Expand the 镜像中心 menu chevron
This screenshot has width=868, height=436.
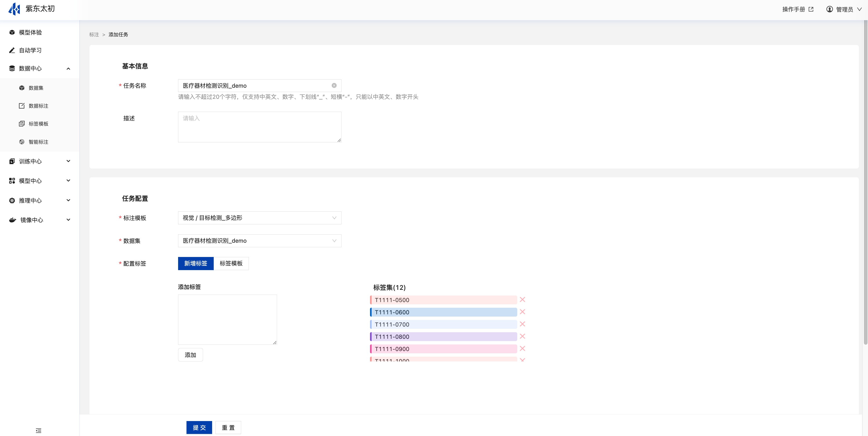coord(69,220)
